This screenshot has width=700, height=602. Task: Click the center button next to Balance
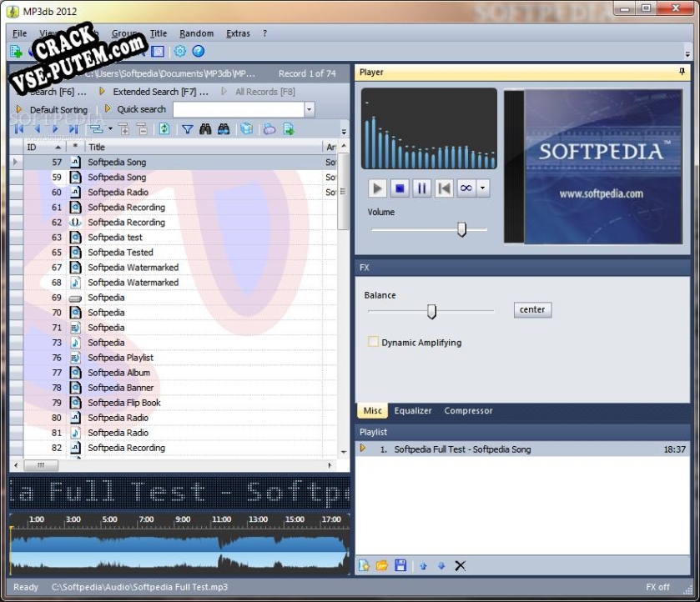pos(532,310)
